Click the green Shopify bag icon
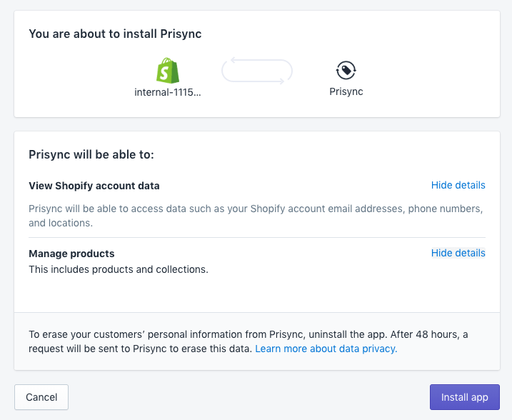Screen dimensions: 512x420 point(168,70)
